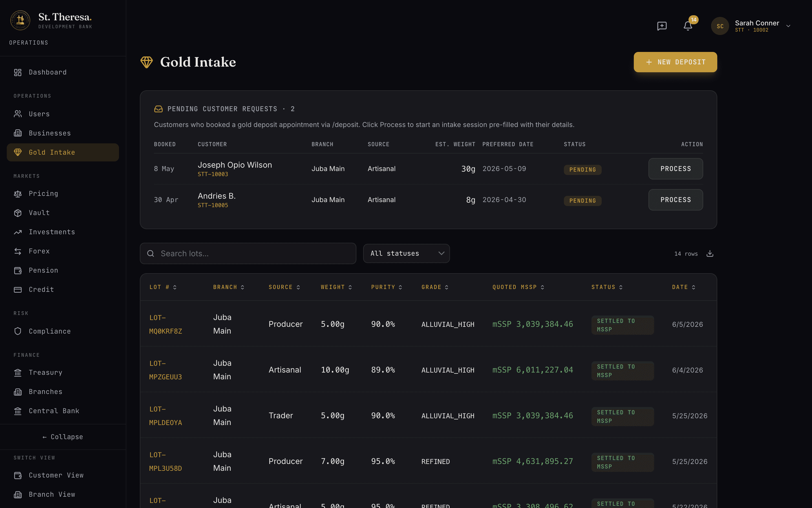Click quoted value mSSP 4,631,895.27

point(533,461)
